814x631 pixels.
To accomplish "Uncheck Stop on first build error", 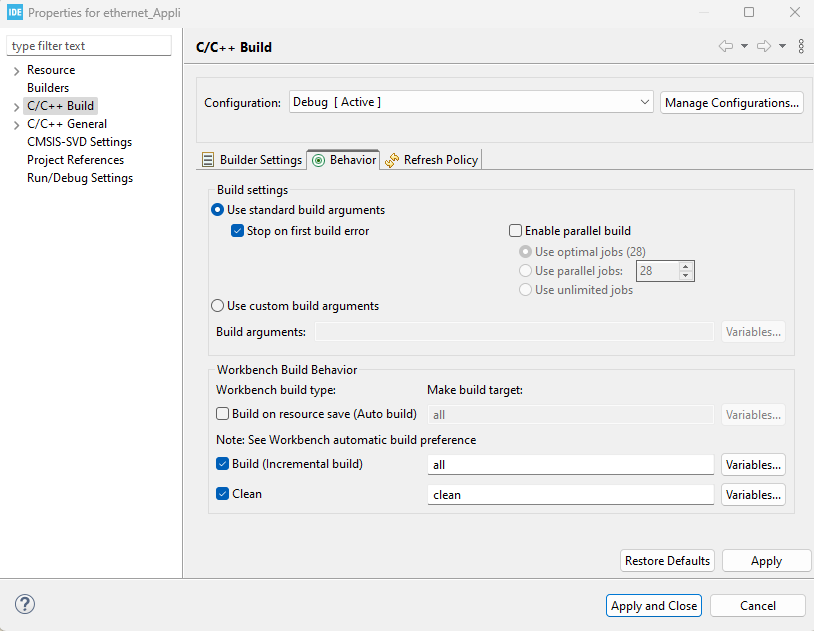I will coord(237,231).
